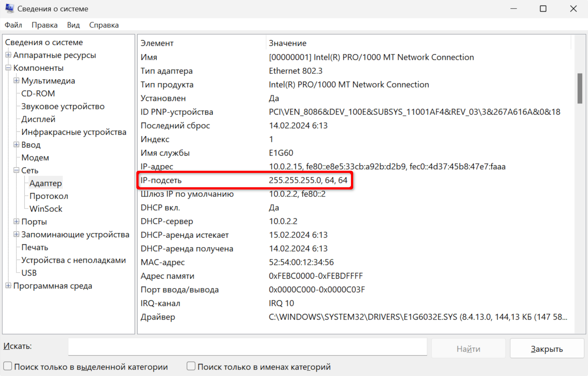Click the Порт ввода/вывода value
The image size is (588, 376).
(317, 290)
